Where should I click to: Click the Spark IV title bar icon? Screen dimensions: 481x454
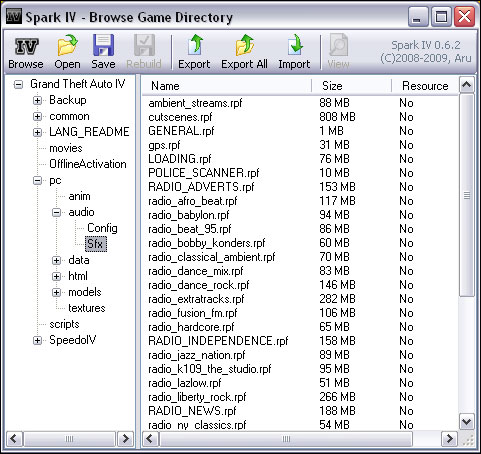(14, 16)
